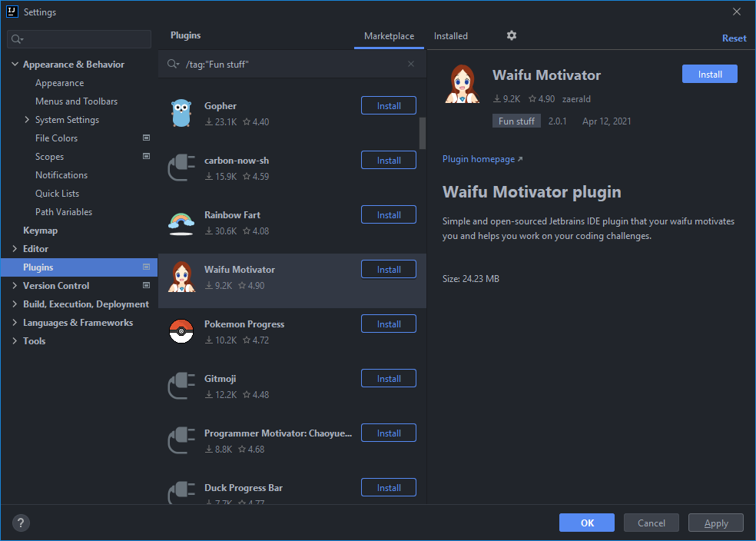Click the Programmer Motivator plugin icon
This screenshot has width=756, height=541.
pos(181,440)
